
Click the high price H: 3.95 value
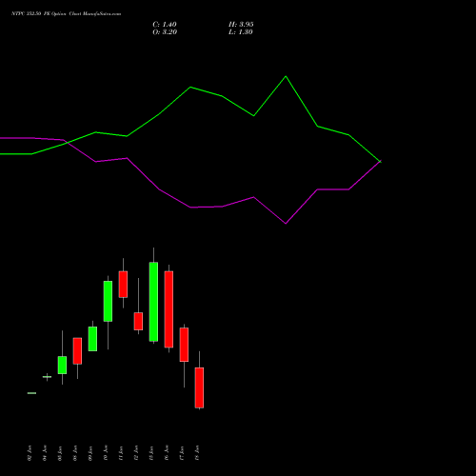coord(241,25)
